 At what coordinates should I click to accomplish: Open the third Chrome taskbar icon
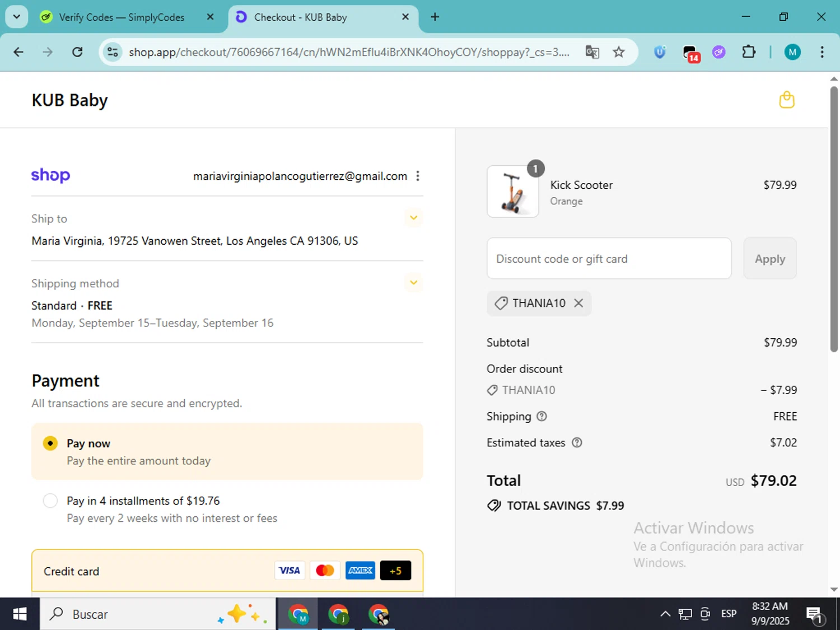pyautogui.click(x=379, y=614)
